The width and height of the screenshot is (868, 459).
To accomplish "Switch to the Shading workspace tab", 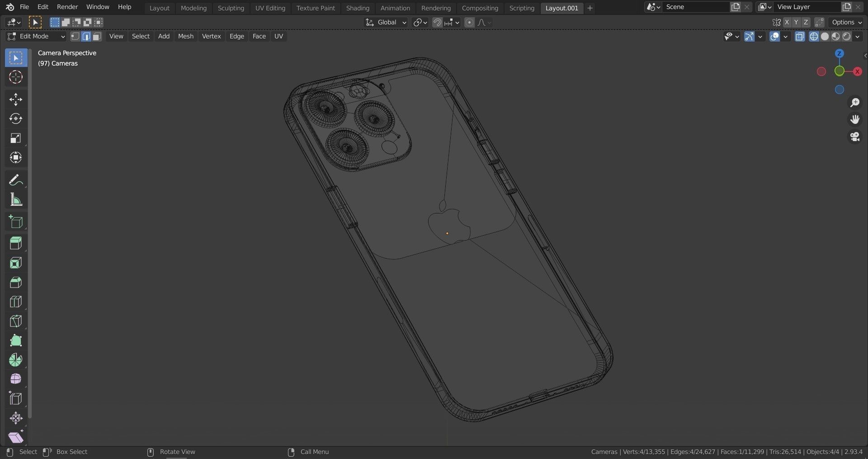I will pyautogui.click(x=358, y=8).
